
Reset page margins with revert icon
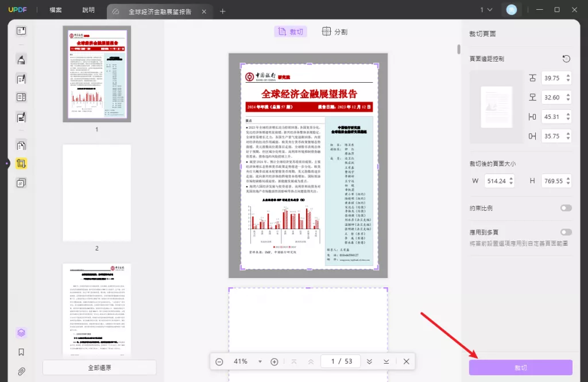point(566,59)
